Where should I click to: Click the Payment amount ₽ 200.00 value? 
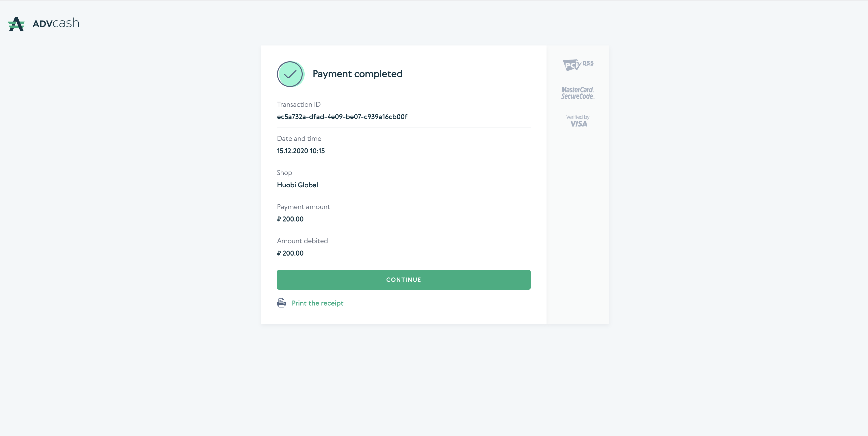[290, 219]
